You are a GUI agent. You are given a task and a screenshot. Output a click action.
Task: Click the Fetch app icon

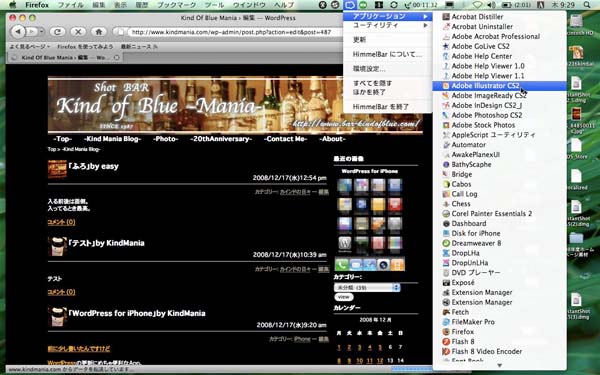(446, 312)
